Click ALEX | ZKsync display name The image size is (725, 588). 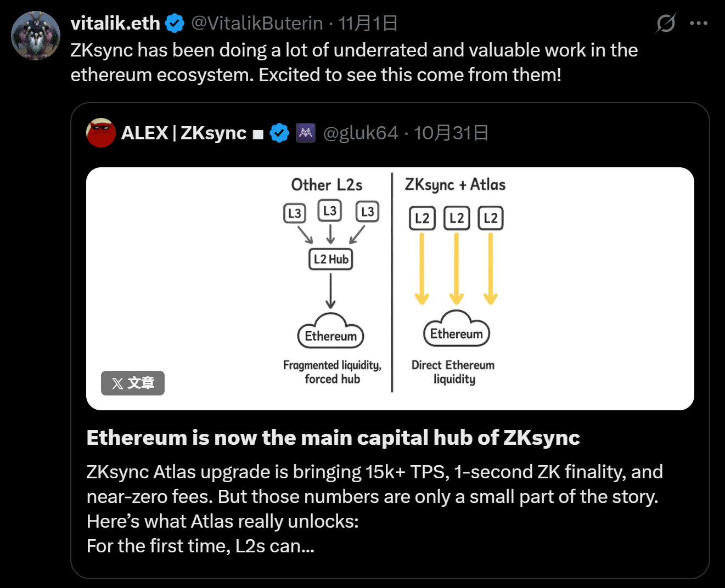tap(184, 133)
